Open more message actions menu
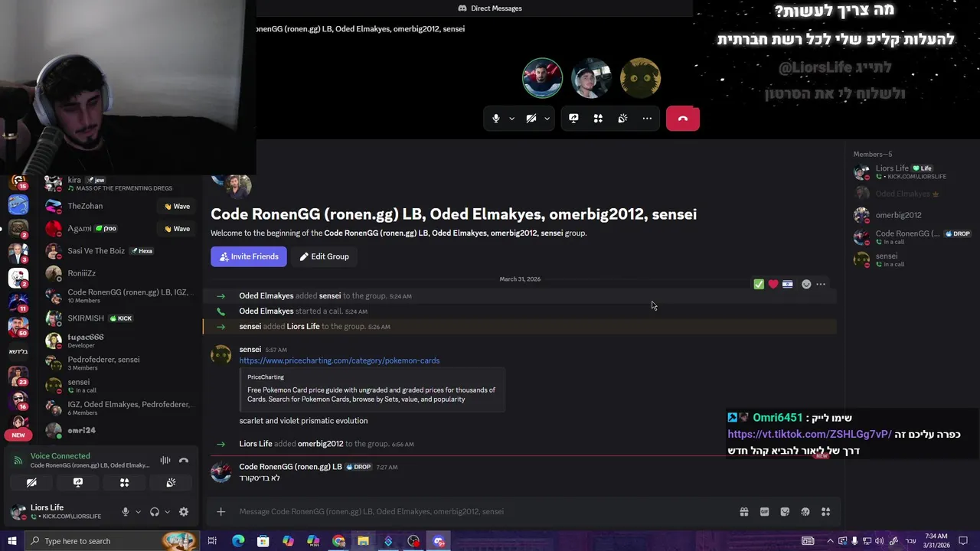Image resolution: width=980 pixels, height=551 pixels. click(x=821, y=284)
